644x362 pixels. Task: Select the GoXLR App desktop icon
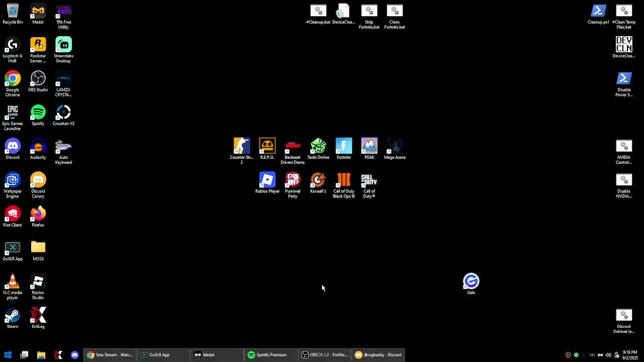(x=13, y=250)
